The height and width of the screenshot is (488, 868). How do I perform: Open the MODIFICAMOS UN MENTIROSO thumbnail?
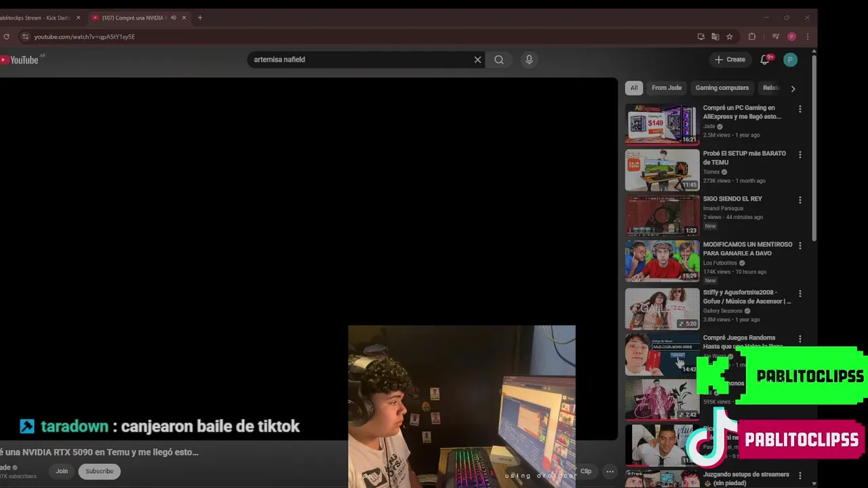click(662, 260)
